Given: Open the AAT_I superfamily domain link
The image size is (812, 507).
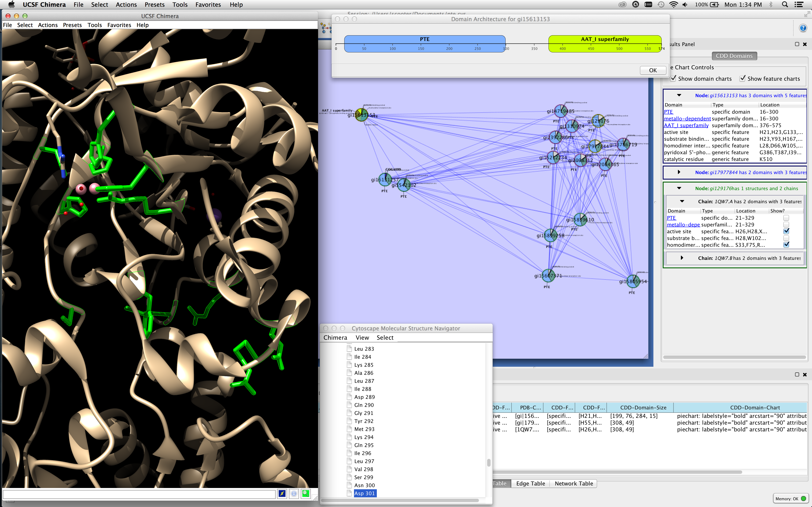Looking at the screenshot, I should tap(686, 125).
